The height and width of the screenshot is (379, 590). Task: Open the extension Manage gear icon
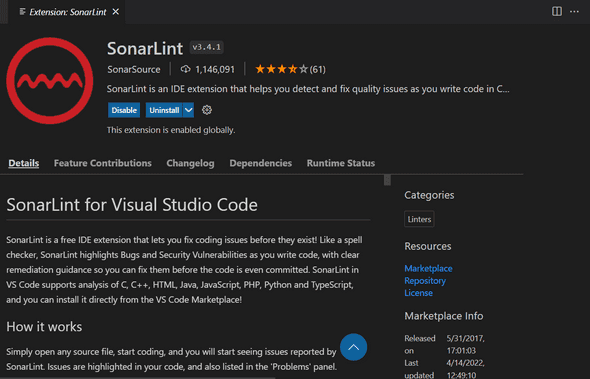coord(207,110)
